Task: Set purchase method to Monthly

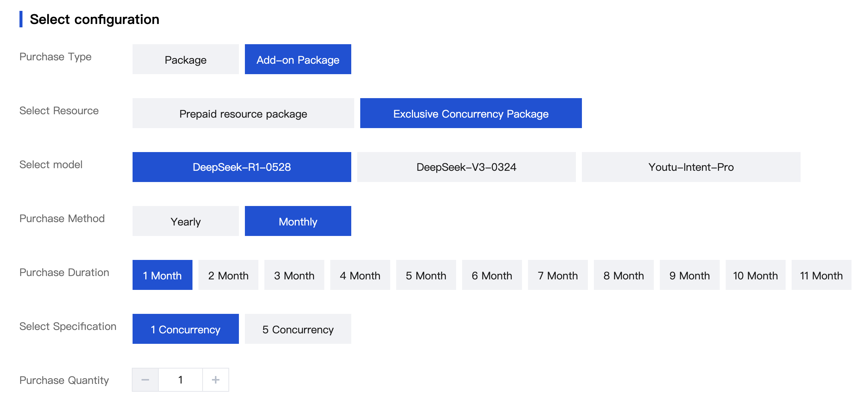Action: [298, 221]
